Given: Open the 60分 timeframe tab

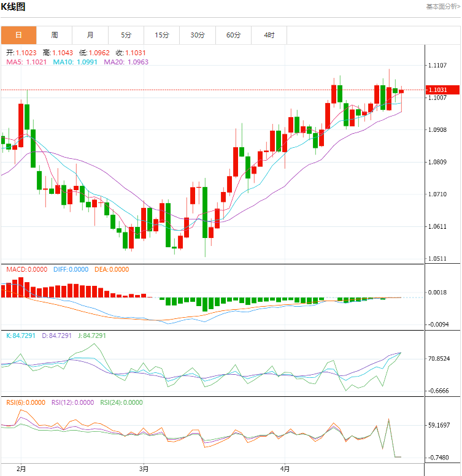Looking at the screenshot, I should click(233, 35).
